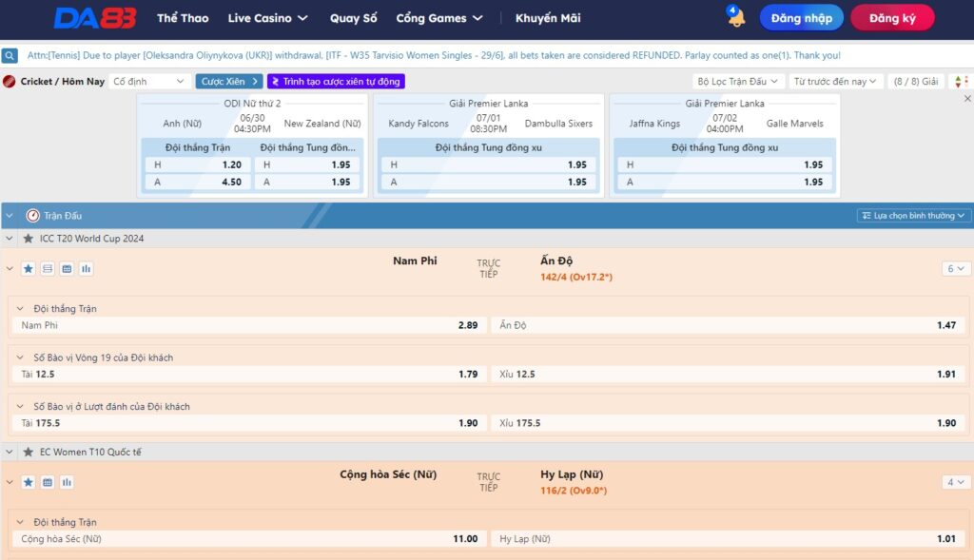
Task: Open the notification bell icon
Action: (x=736, y=17)
